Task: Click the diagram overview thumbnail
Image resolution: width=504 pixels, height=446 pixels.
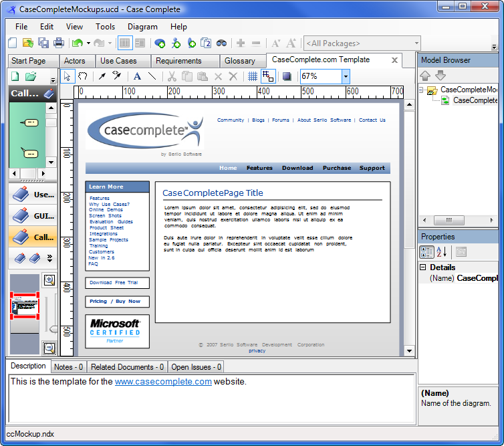Action: (x=25, y=306)
